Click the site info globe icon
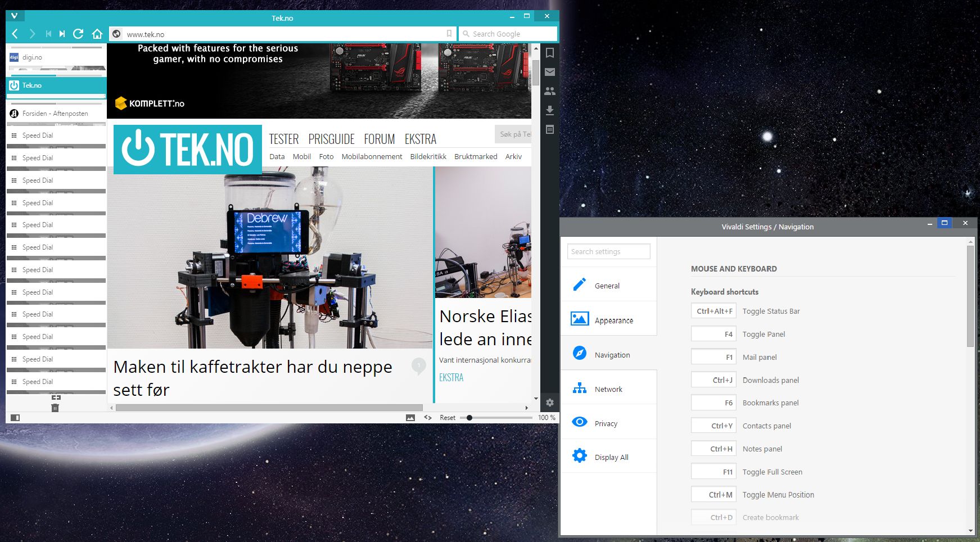The image size is (980, 542). click(116, 34)
